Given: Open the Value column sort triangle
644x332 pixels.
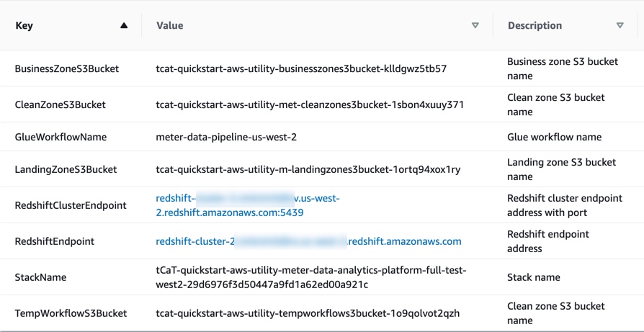Looking at the screenshot, I should click(x=475, y=25).
